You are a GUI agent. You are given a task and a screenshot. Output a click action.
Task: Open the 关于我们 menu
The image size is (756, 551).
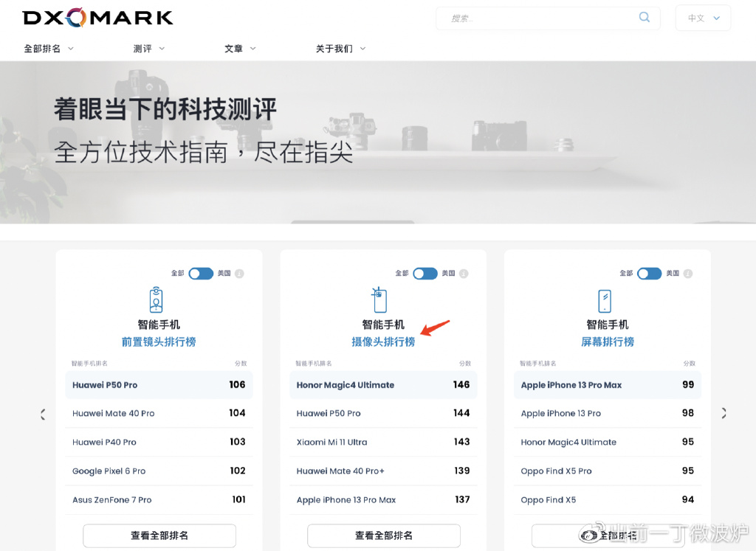(336, 46)
